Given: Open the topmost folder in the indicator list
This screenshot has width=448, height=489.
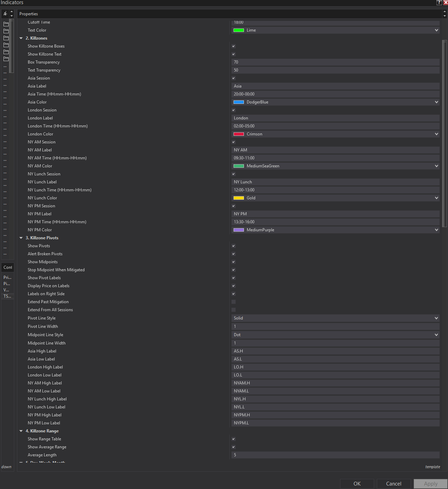Looking at the screenshot, I should [x=6, y=24].
